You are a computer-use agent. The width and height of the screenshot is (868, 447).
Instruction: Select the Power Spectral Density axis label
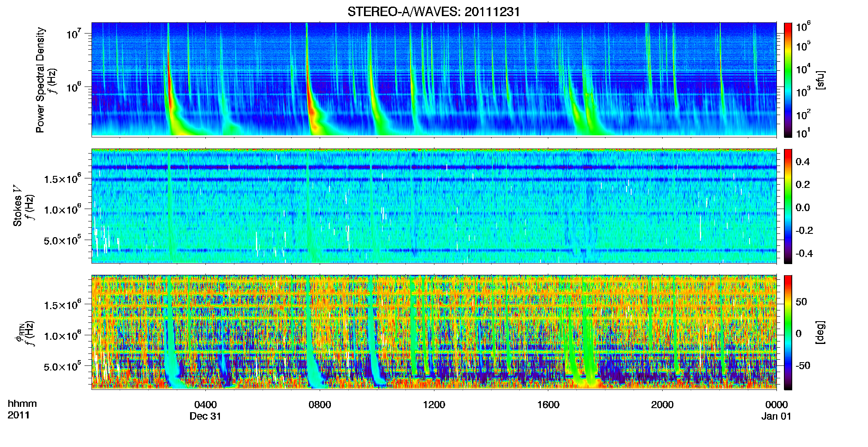(40, 80)
